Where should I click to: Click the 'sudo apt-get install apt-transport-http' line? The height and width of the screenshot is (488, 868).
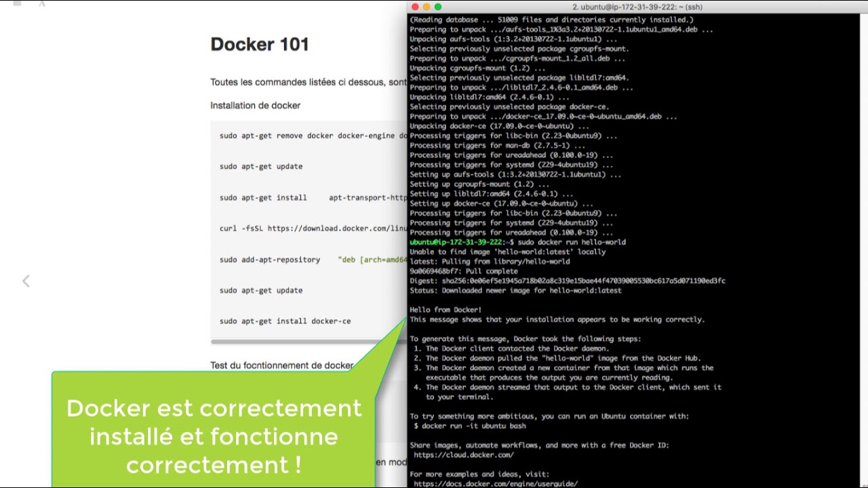tap(313, 198)
